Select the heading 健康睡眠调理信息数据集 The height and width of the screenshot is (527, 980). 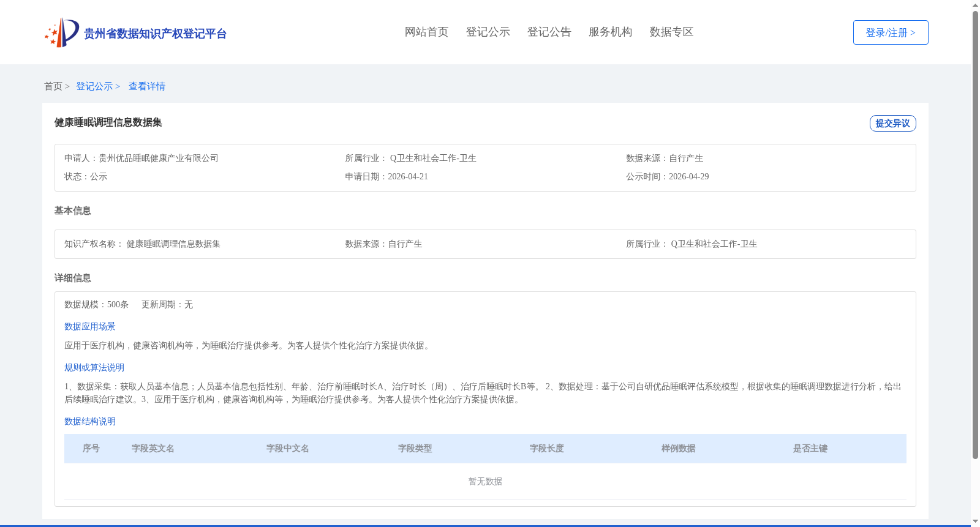tap(108, 122)
